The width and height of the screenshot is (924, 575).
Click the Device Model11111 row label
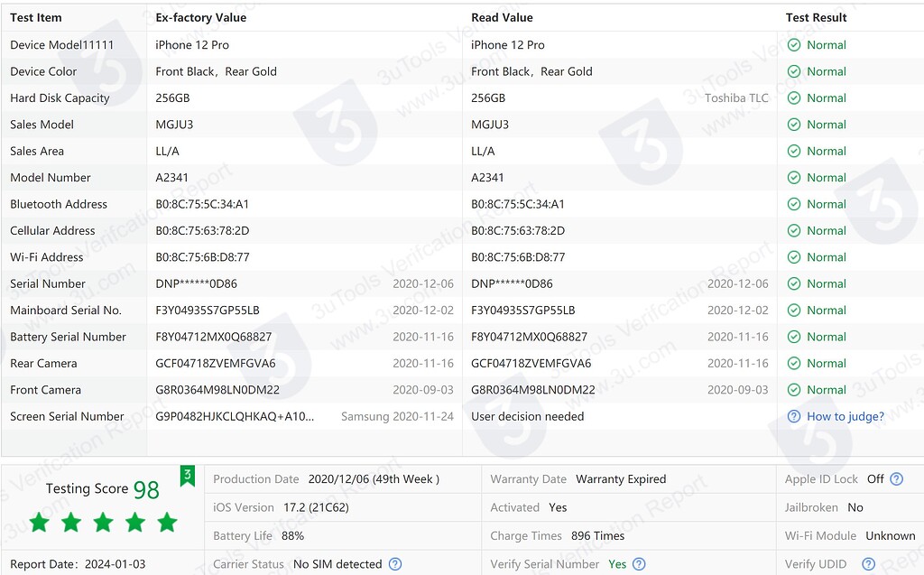coord(62,45)
